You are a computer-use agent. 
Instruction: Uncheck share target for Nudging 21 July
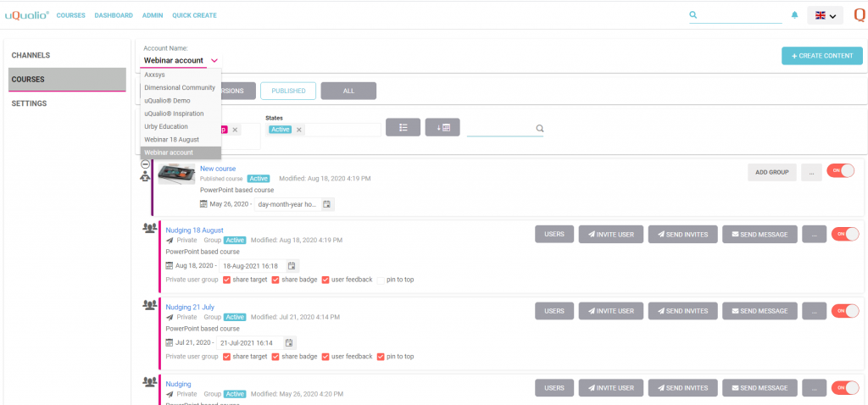(226, 357)
